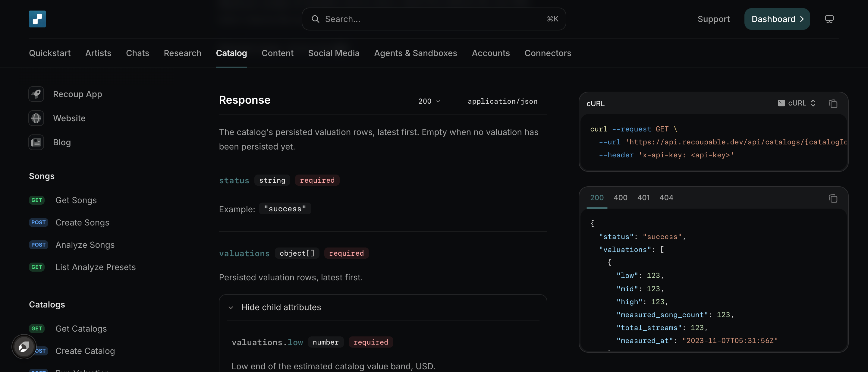
Task: Select the 404 response example tab
Action: (x=666, y=198)
